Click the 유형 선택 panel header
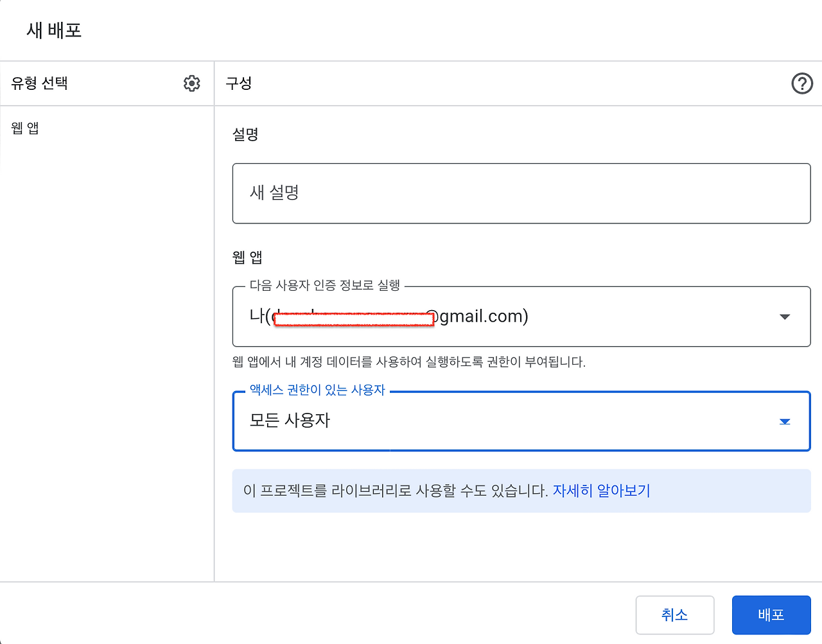The width and height of the screenshot is (822, 644). pos(39,83)
